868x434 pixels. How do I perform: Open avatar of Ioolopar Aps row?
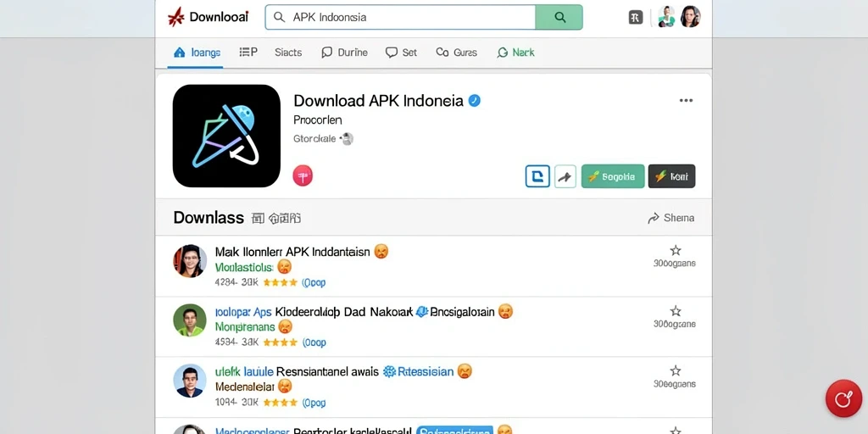[190, 320]
